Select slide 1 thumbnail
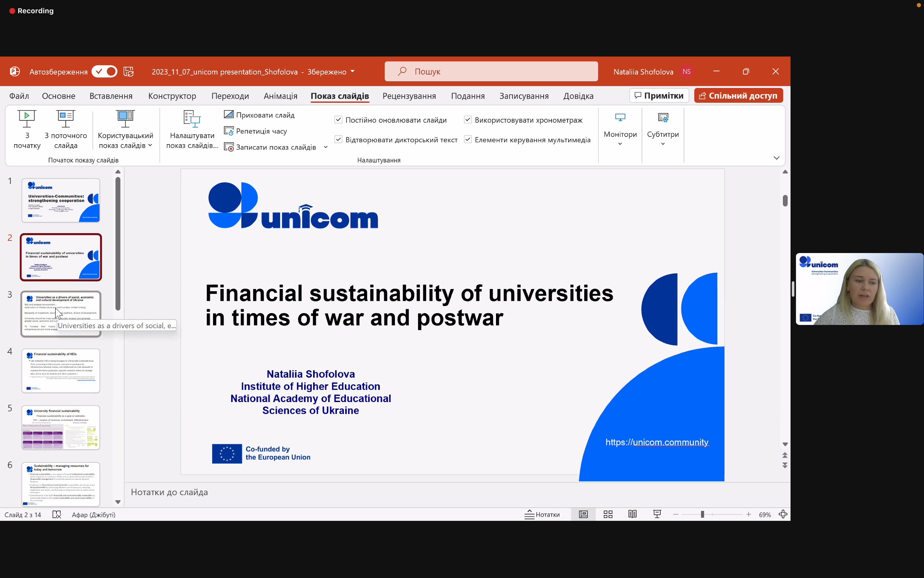The image size is (924, 578). [61, 200]
